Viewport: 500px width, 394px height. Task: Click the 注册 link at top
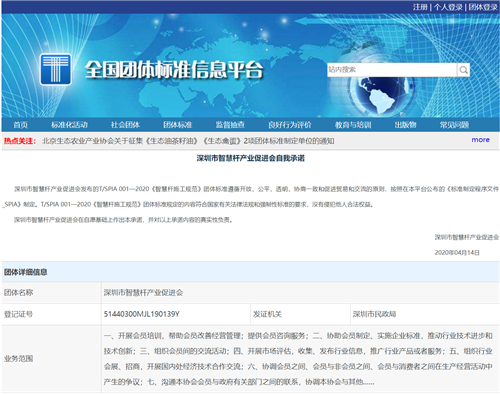pos(420,7)
